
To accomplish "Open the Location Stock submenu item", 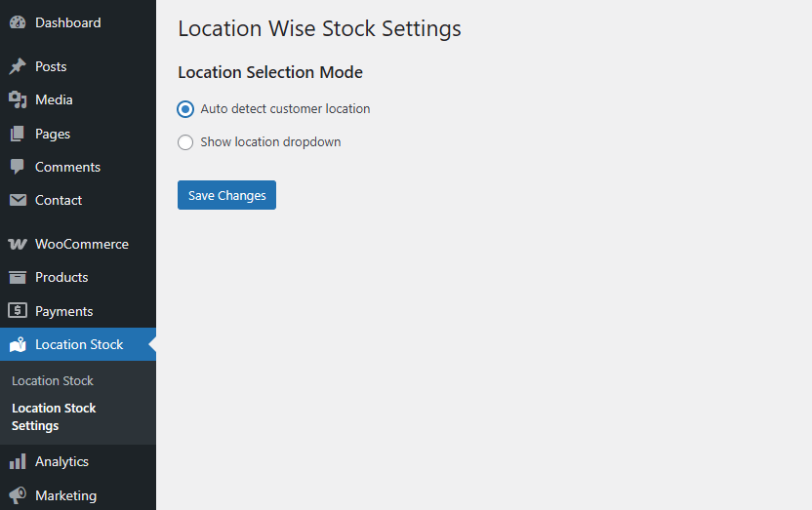I will [53, 380].
